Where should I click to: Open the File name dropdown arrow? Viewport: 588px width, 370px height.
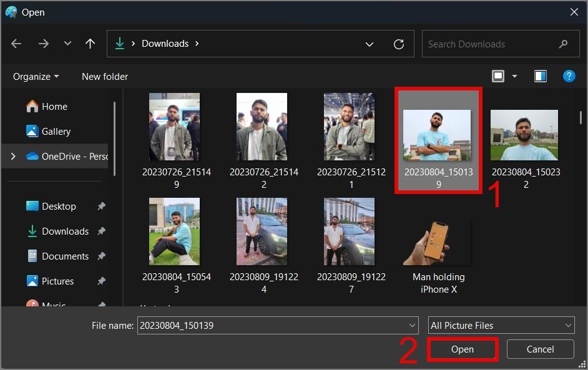[x=412, y=326]
